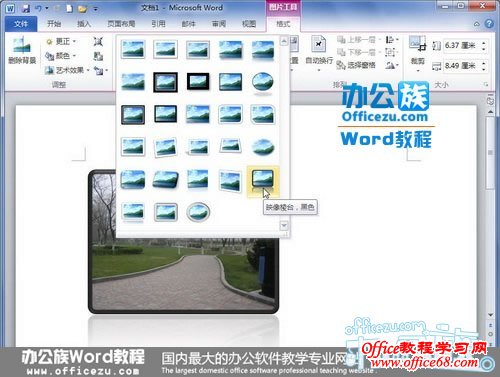The height and width of the screenshot is (377, 500).
Task: Open the Reset Picture dropdown arrow
Action: pos(107,70)
